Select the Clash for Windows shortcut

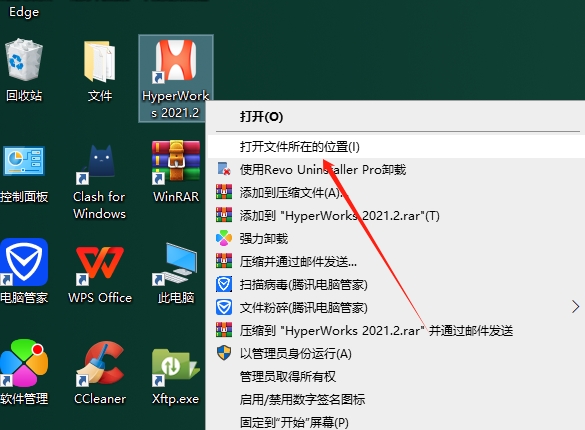coord(100,182)
